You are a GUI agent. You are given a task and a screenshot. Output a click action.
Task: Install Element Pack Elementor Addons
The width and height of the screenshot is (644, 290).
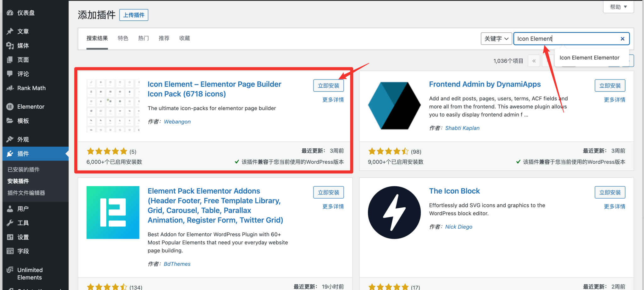(x=329, y=192)
